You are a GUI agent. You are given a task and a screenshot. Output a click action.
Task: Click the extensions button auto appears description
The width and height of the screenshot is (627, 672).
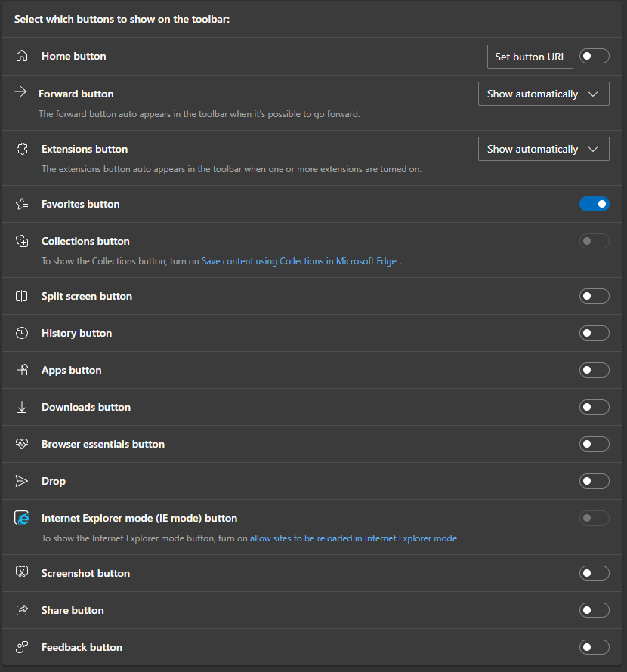(232, 169)
